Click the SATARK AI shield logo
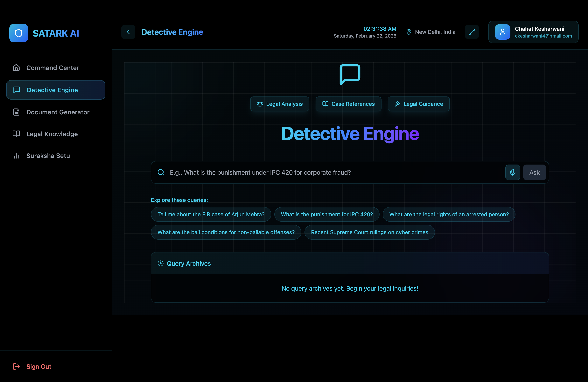This screenshot has height=382, width=588. 18,33
